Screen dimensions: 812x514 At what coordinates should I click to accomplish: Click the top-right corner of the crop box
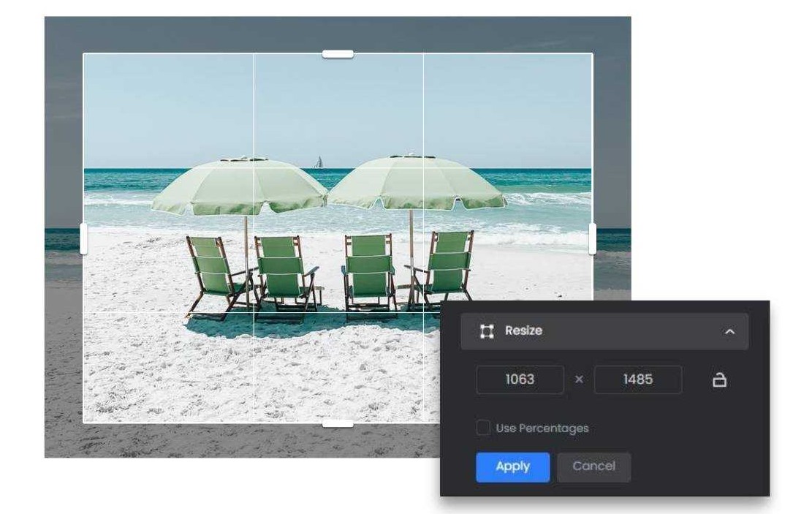point(592,54)
